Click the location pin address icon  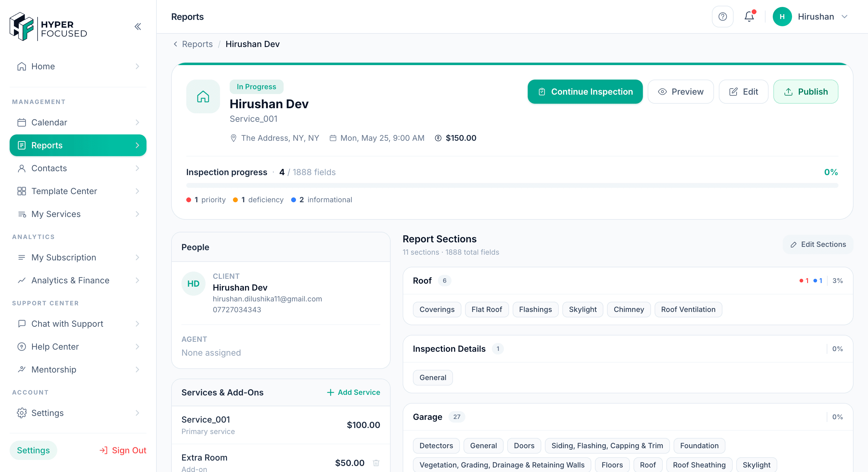pyautogui.click(x=233, y=138)
